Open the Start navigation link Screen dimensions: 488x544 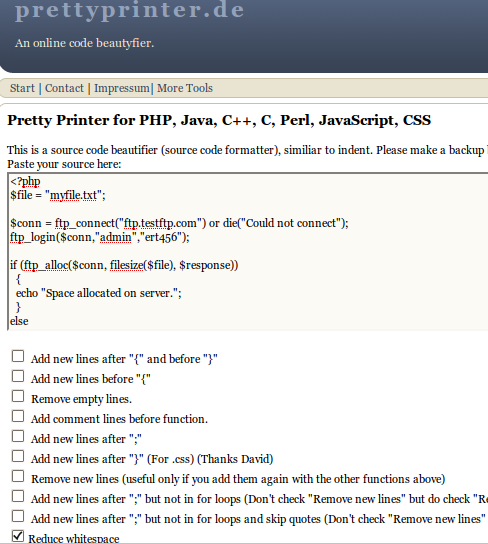pos(22,88)
